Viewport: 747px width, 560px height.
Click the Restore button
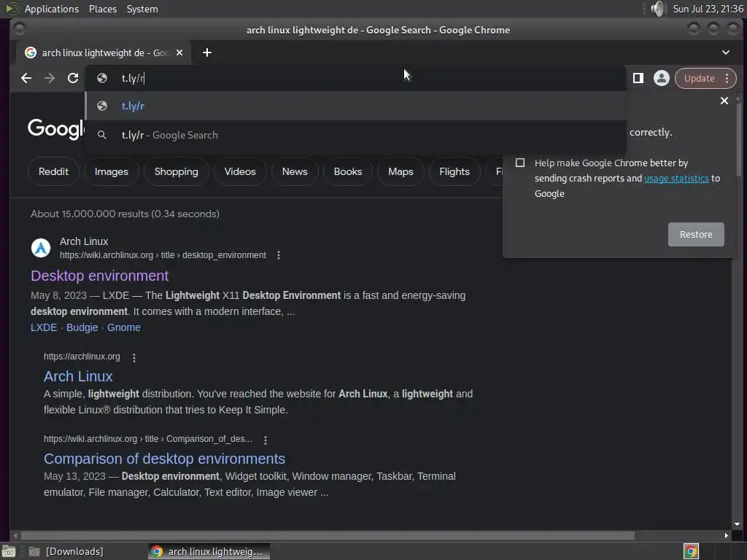pos(696,234)
